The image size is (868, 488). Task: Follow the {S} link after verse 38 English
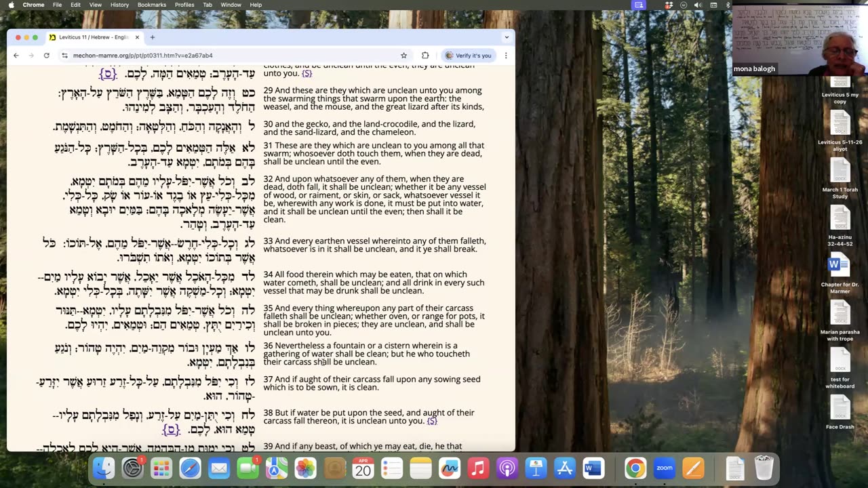click(432, 421)
